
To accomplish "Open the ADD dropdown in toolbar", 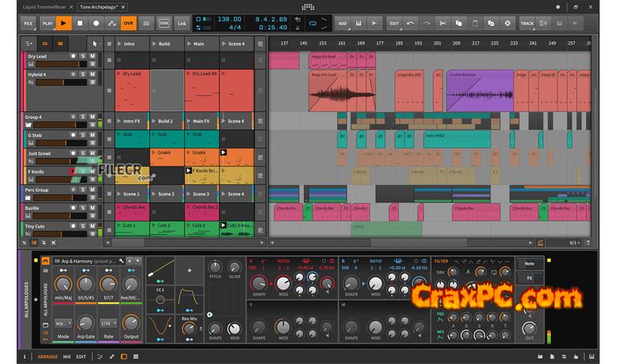I will tap(342, 23).
